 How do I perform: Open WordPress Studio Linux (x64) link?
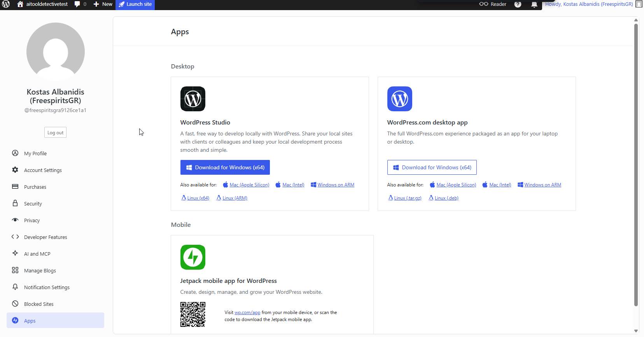pos(198,198)
